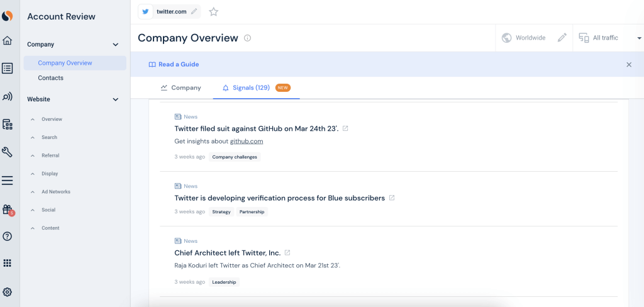Click the Worldwide globe icon
Screen dimensions: 644x307
coord(506,38)
